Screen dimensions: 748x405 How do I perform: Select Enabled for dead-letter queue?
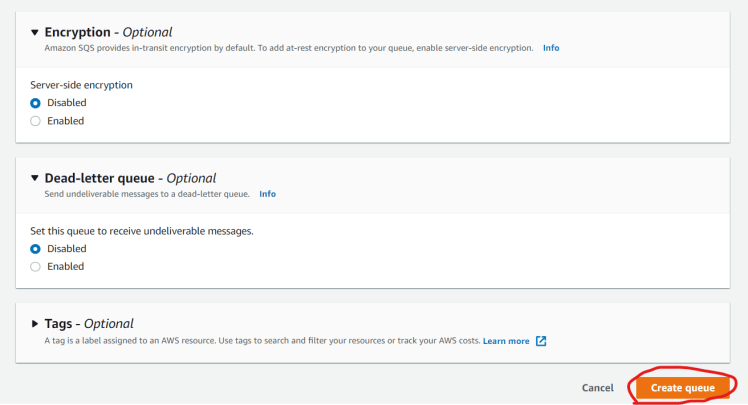click(35, 267)
